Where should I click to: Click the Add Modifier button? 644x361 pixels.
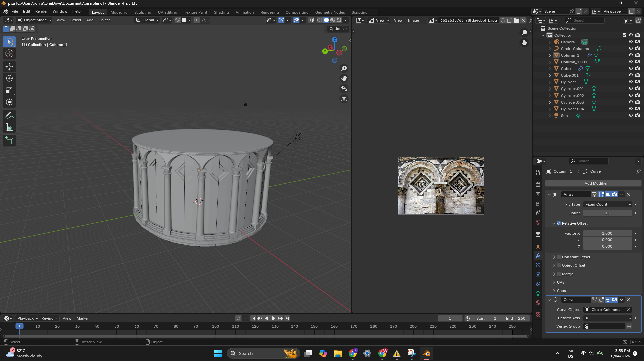point(593,183)
